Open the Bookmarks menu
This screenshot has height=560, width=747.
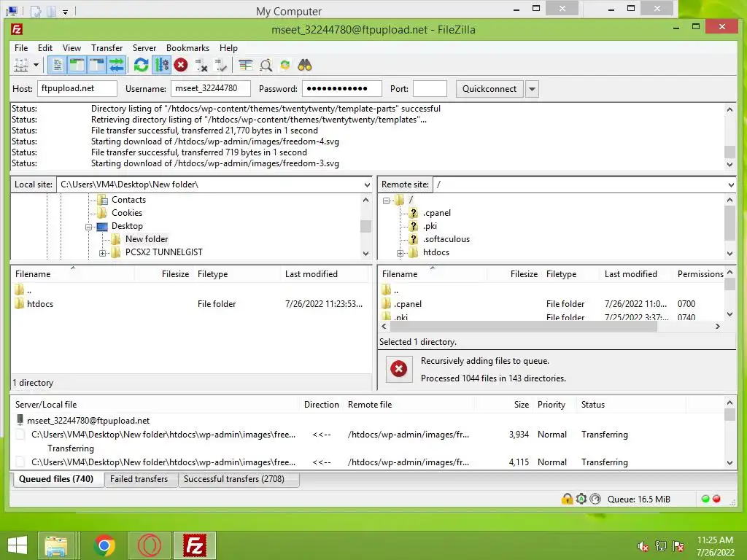coord(187,48)
